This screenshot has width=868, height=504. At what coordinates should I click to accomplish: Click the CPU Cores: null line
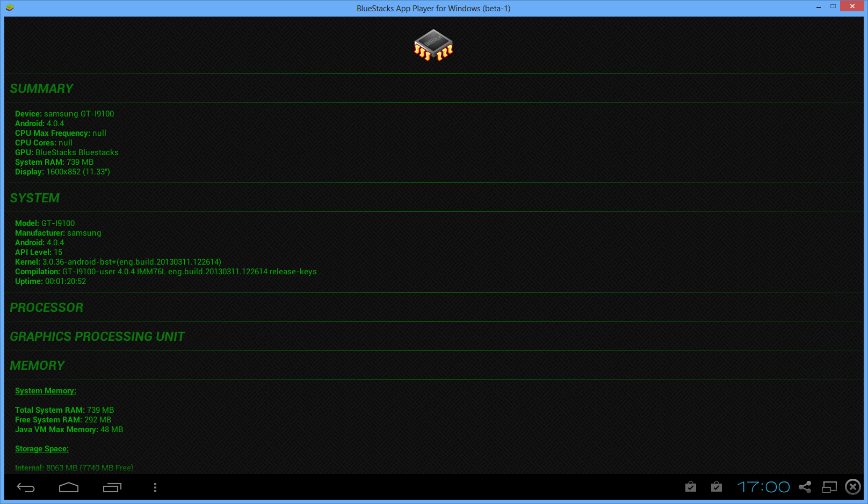(44, 143)
